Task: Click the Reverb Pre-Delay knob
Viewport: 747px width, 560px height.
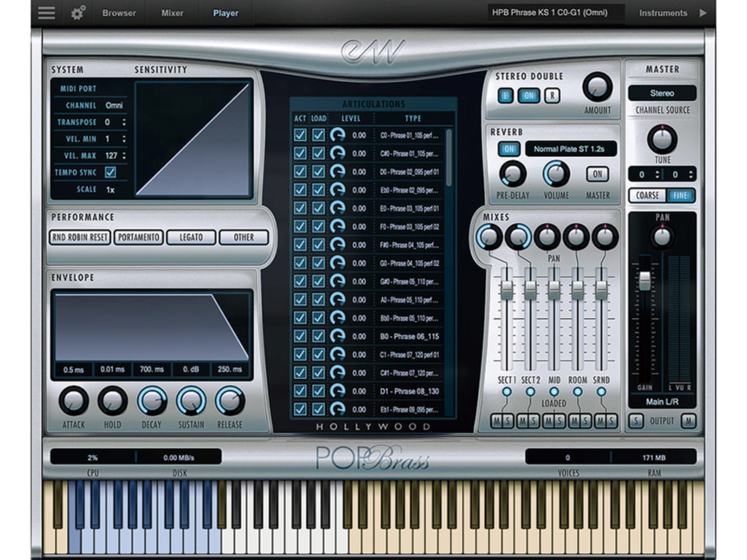Action: 512,173
